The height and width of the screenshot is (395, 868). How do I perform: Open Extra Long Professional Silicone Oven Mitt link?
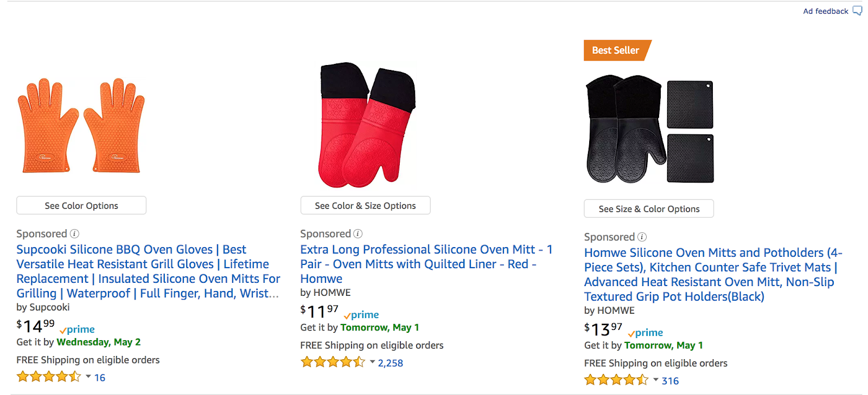point(426,264)
